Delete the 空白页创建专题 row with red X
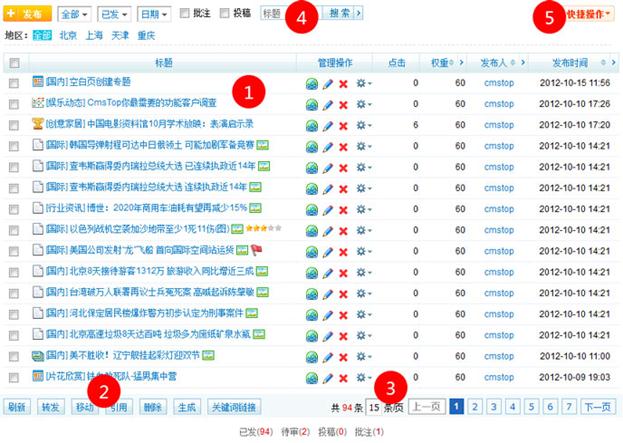 click(343, 84)
